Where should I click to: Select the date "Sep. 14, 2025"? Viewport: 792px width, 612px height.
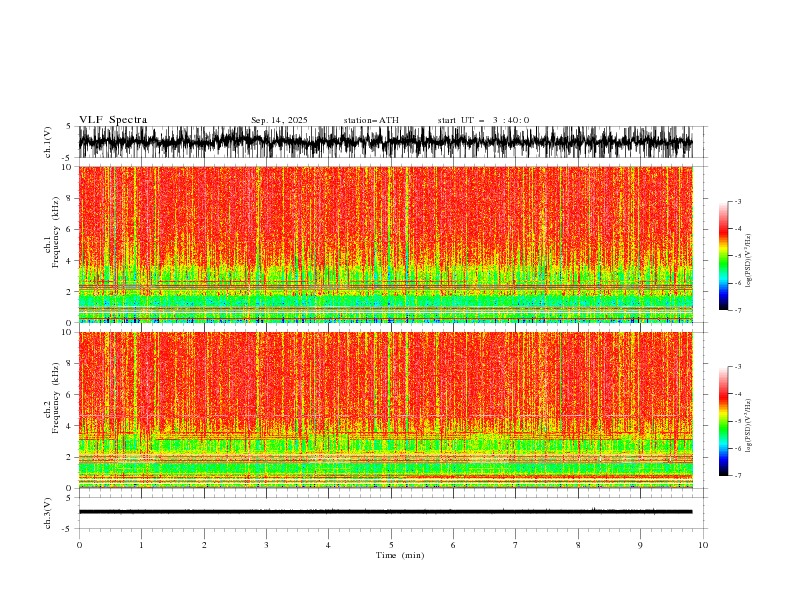[279, 120]
